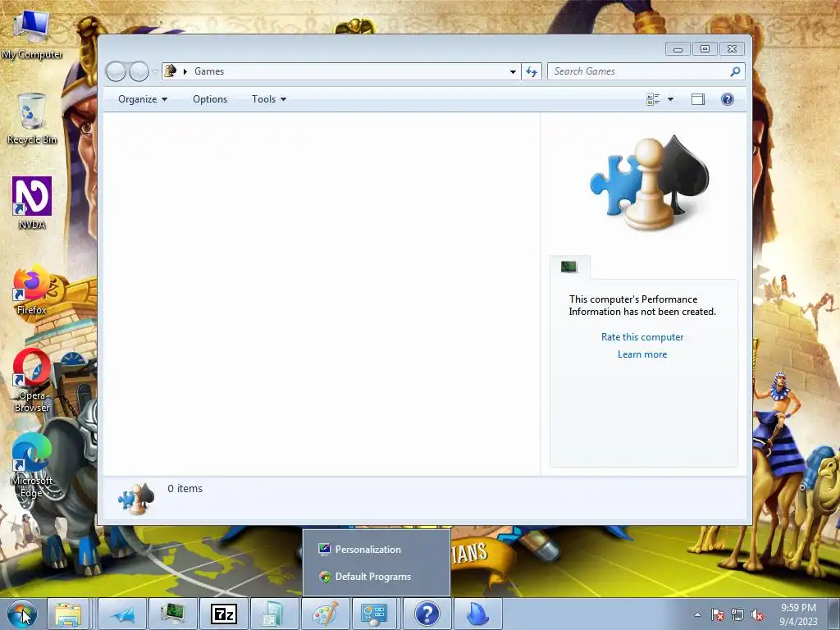
Task: Click the Start button
Action: [x=22, y=614]
